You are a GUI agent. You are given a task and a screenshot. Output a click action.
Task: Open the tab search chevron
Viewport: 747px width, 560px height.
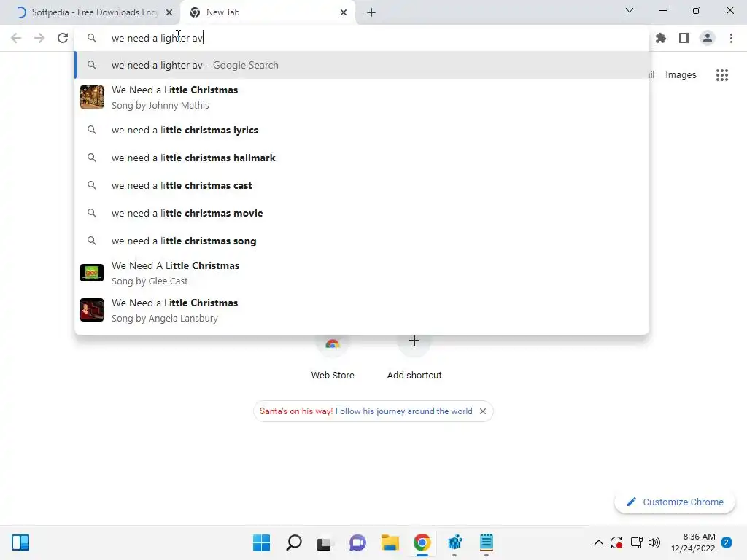630,10
